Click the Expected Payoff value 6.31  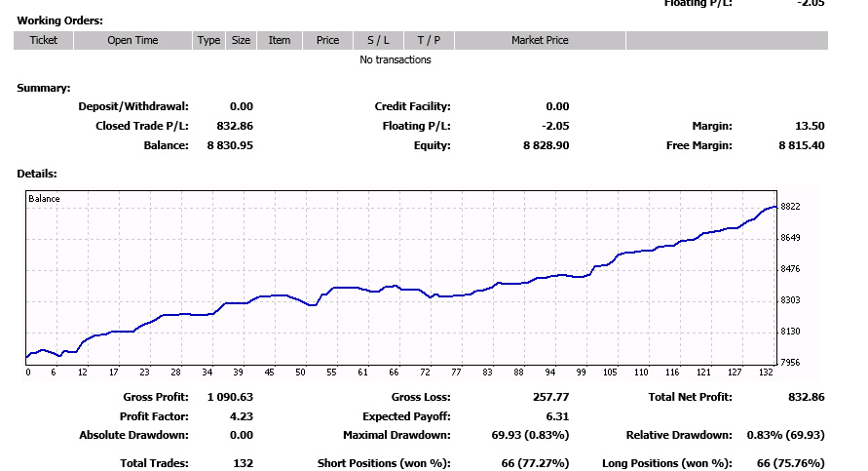tap(557, 416)
